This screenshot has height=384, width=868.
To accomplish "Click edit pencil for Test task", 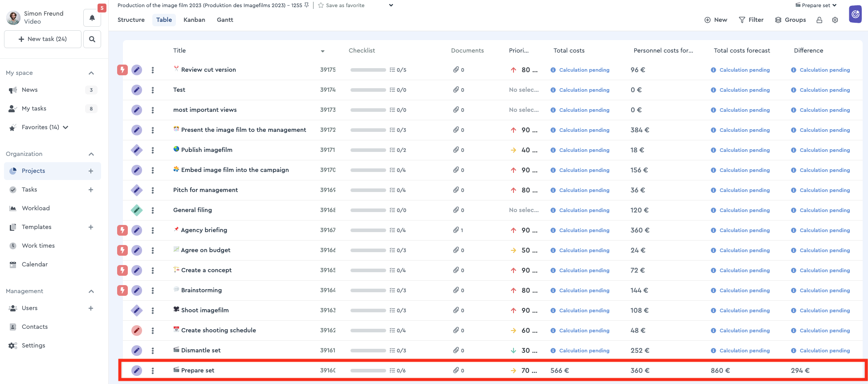I will coord(137,90).
